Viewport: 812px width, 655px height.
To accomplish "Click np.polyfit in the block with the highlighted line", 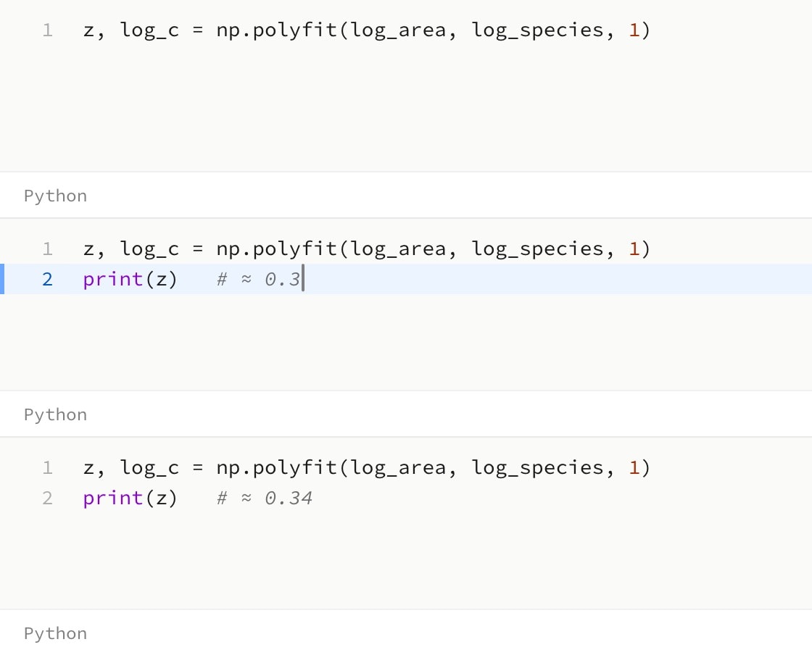I will [276, 249].
